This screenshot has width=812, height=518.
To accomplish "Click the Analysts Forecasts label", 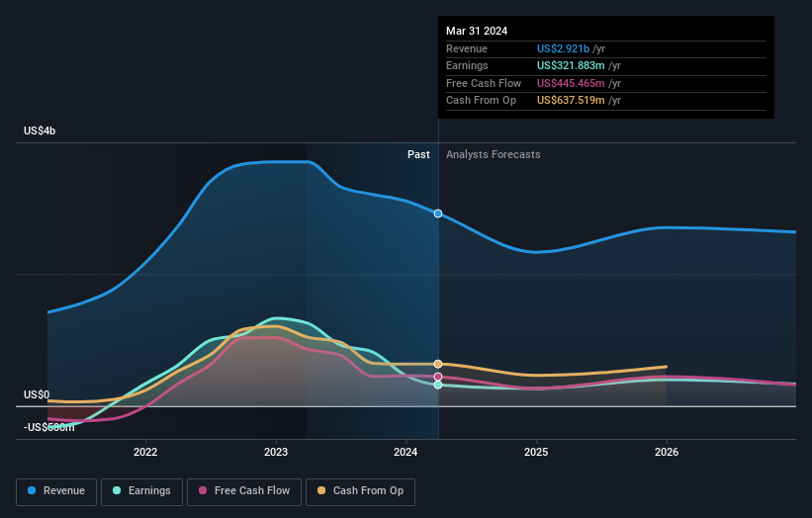I will coord(493,154).
